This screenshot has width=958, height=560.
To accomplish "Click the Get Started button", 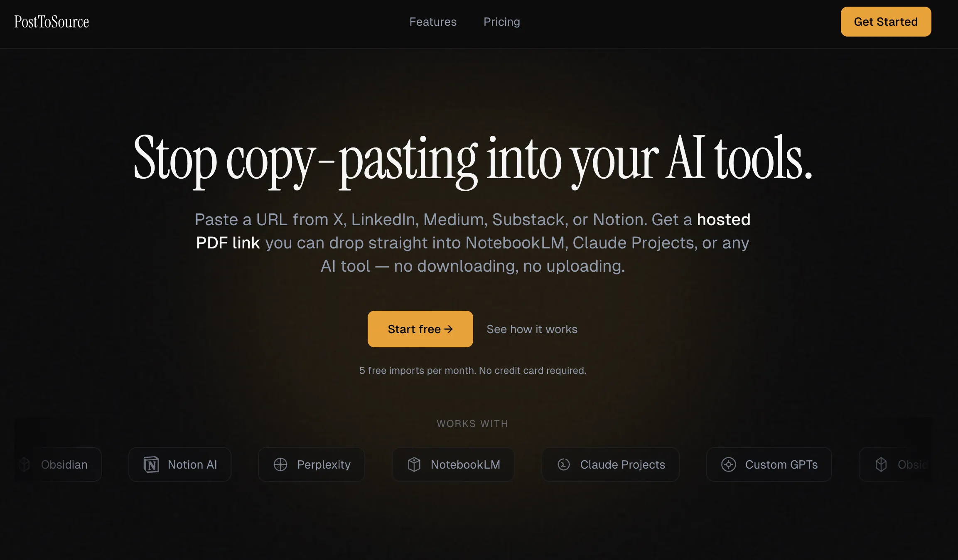I will pos(886,22).
